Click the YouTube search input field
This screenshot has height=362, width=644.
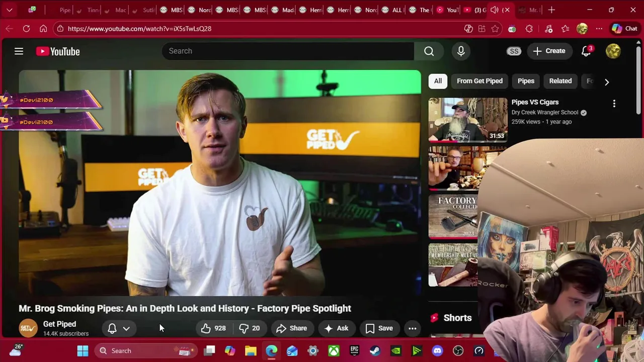coord(288,51)
